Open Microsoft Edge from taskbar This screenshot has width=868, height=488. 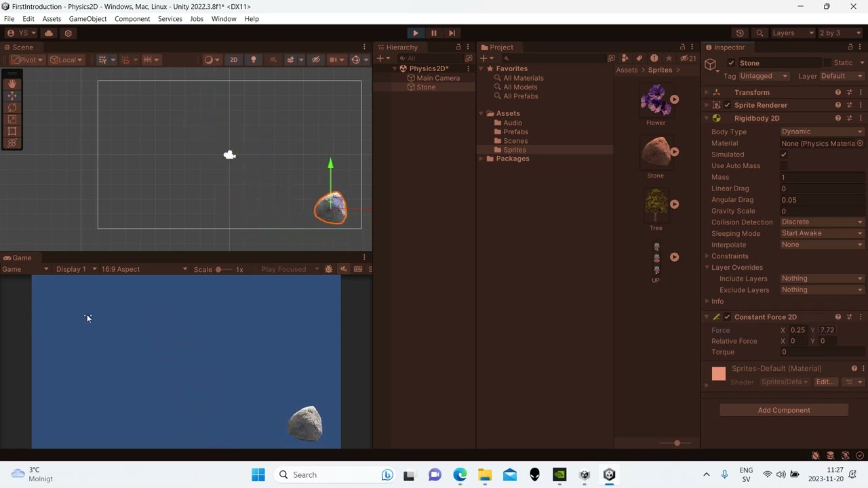point(460,475)
